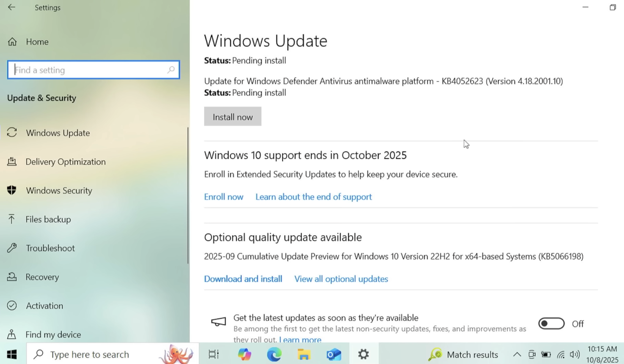Image resolution: width=624 pixels, height=364 pixels.
Task: Open Troubleshoot wrench section
Action: tap(50, 248)
